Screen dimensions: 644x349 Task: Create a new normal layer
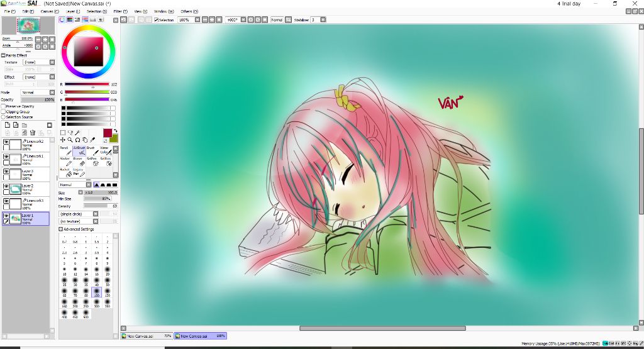tap(8, 125)
